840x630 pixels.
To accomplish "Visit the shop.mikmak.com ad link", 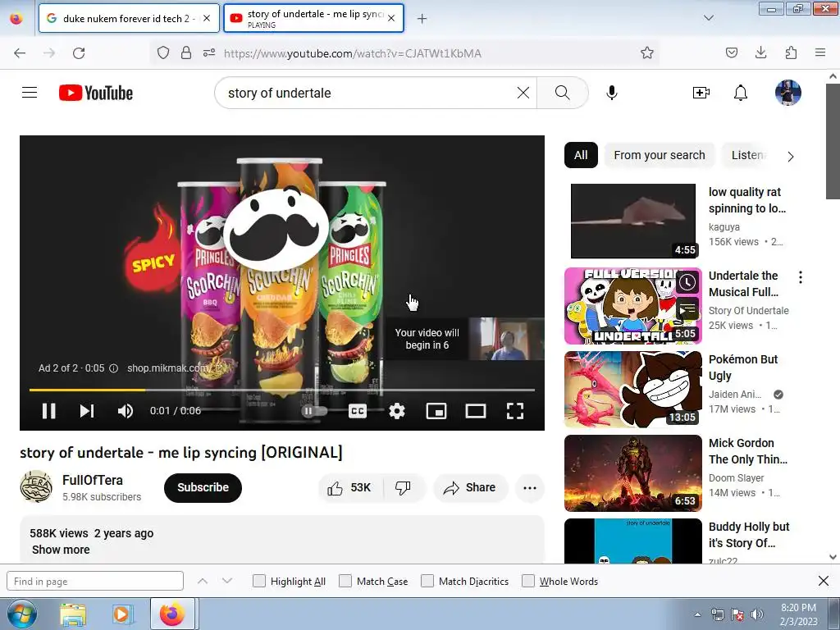I will (x=174, y=368).
